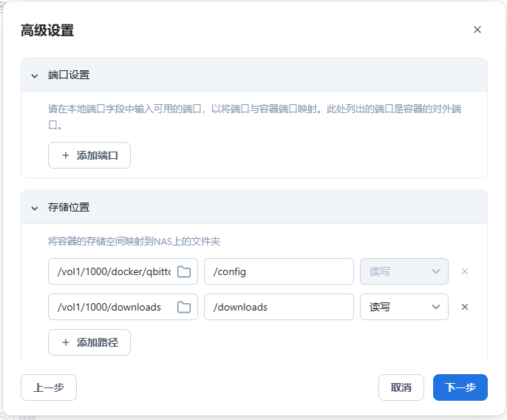
Task: Close the 高级设置 dialog with the X
Action: point(477,30)
